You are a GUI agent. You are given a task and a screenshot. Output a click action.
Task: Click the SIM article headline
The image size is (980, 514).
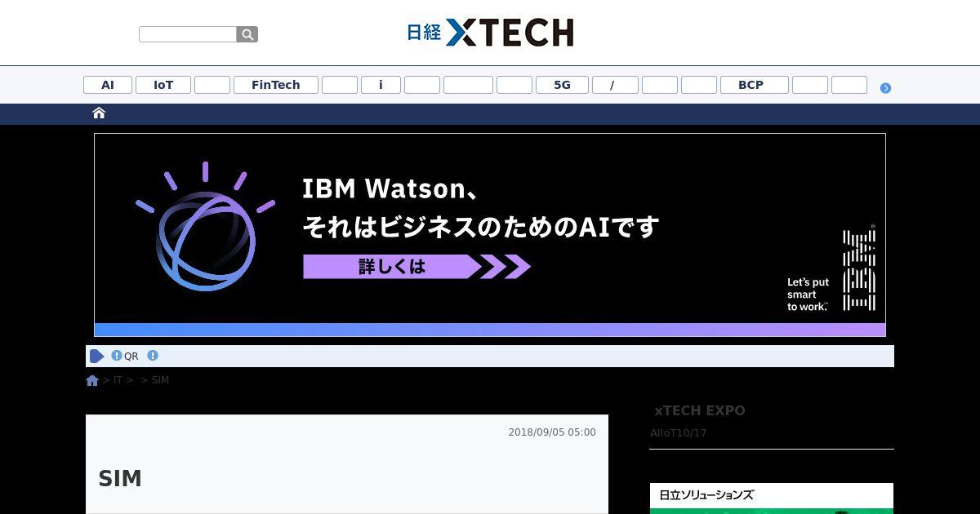120,479
